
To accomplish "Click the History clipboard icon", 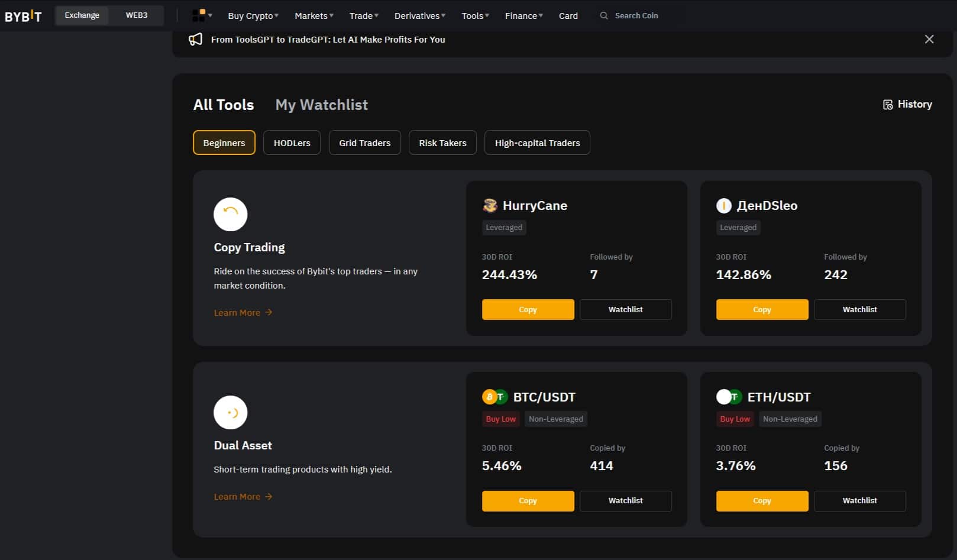I will 888,105.
